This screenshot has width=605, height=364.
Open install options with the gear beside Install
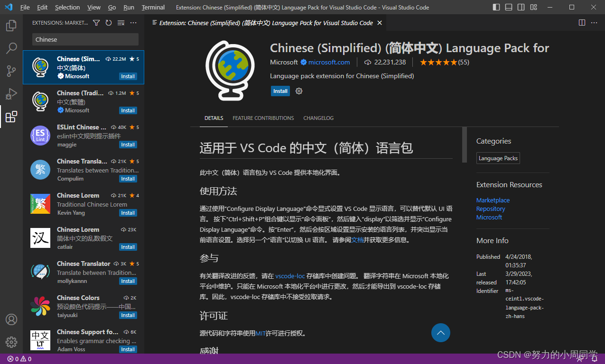pyautogui.click(x=298, y=91)
